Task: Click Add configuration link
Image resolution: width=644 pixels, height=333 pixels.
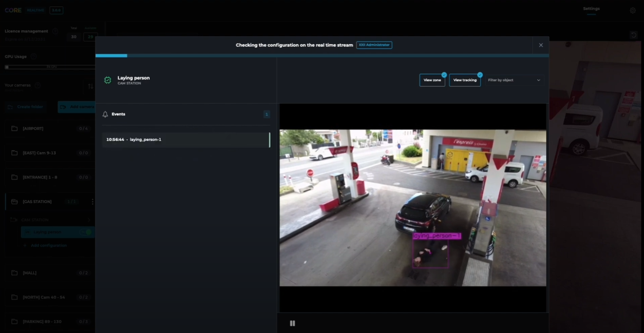Action: coord(49,246)
